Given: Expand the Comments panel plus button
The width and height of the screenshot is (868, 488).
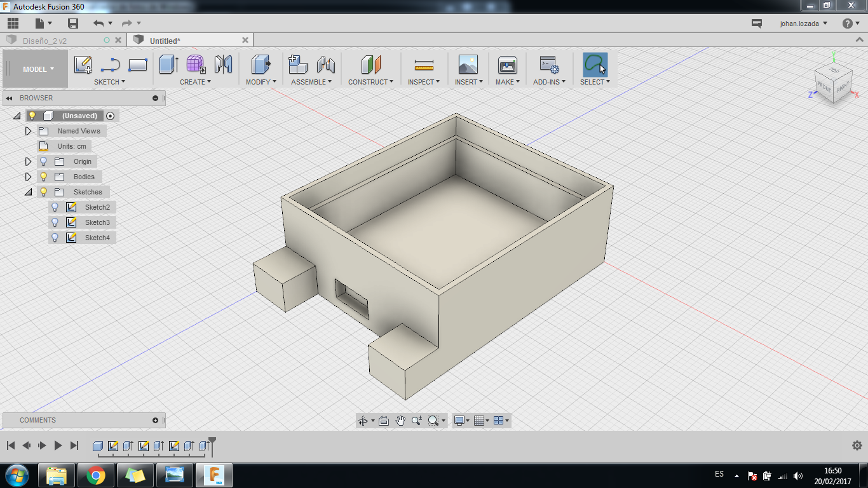Looking at the screenshot, I should click(155, 420).
